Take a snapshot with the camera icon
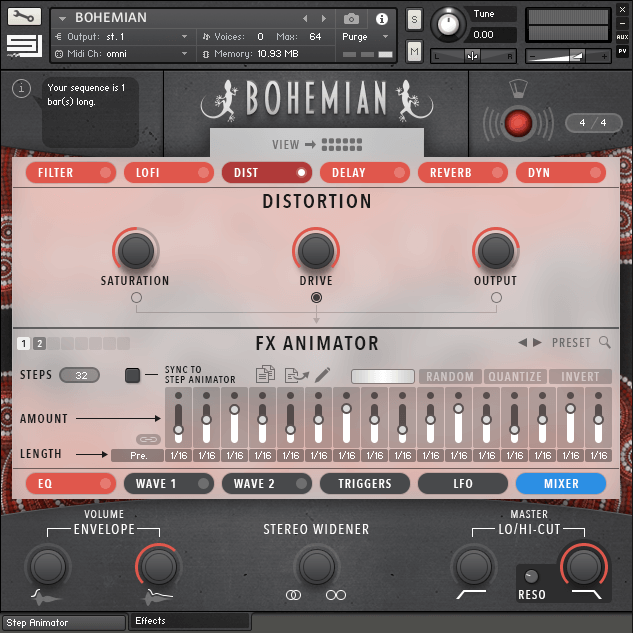The width and height of the screenshot is (633, 633). coord(351,19)
